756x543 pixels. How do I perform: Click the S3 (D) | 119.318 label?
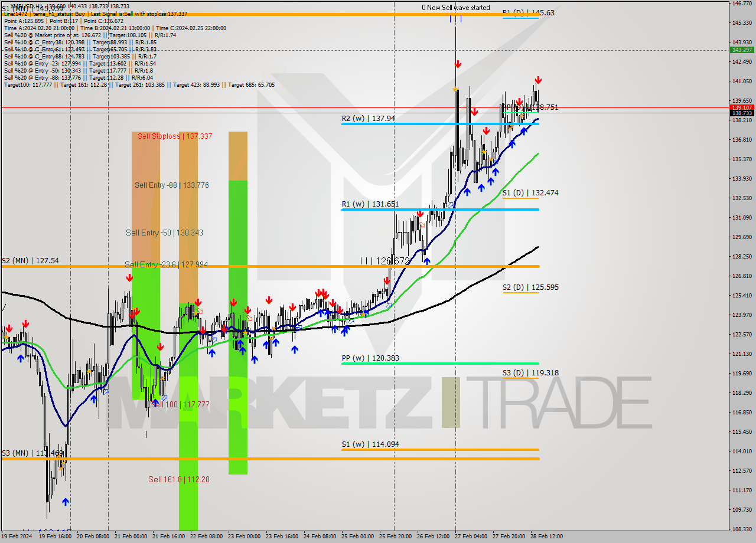[530, 373]
